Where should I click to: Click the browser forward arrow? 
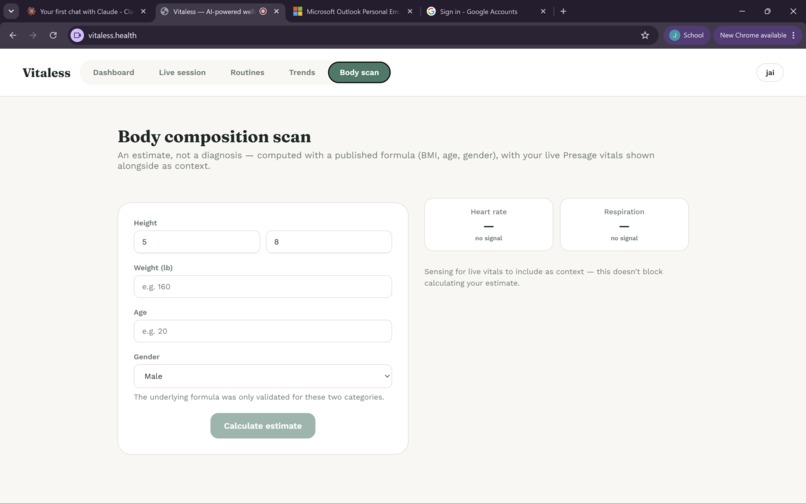(x=33, y=35)
